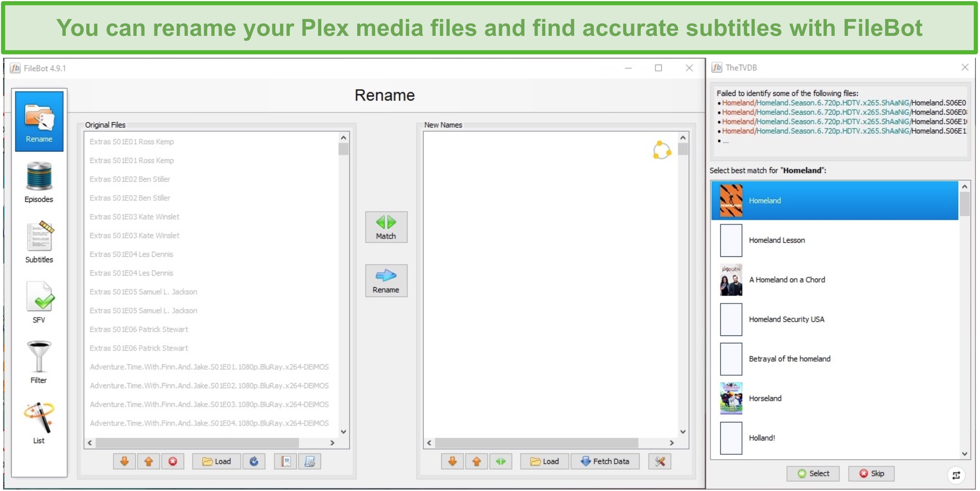Confirm match with Select button in TheTVDB
This screenshot has height=491, width=980.
point(813,474)
